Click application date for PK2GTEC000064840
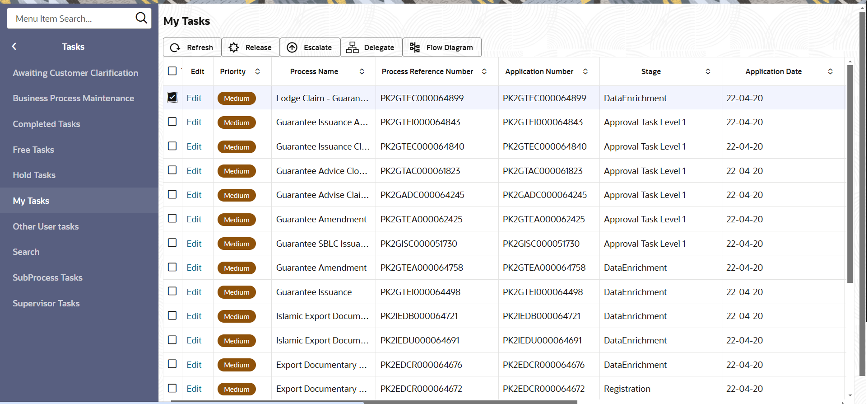 coord(745,146)
